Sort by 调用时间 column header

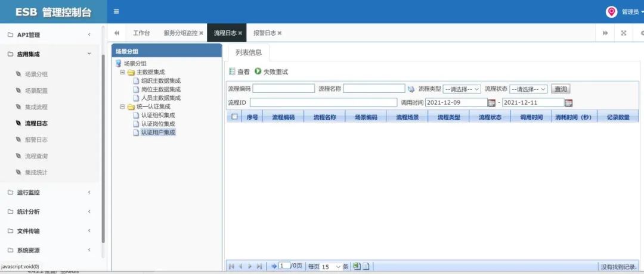point(531,117)
